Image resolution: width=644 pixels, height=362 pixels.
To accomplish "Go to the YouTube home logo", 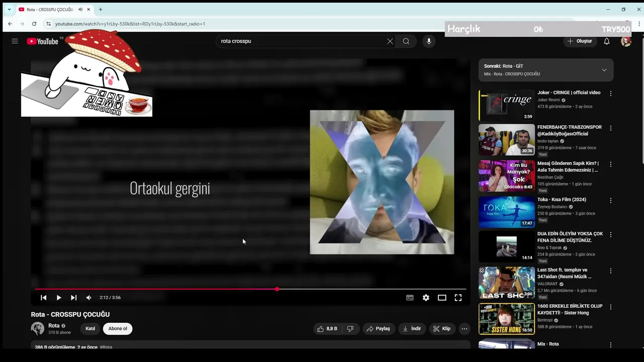I will (43, 41).
